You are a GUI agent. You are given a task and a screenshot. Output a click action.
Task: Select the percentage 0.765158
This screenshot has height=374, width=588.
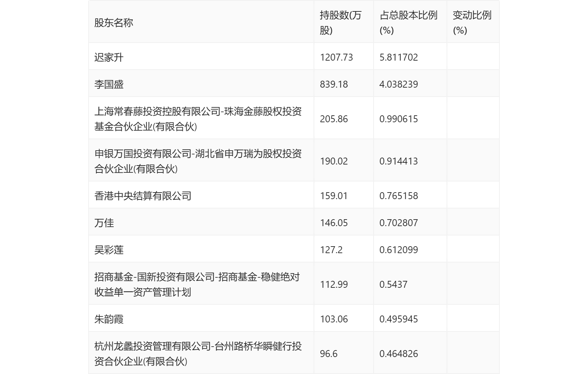[x=399, y=196]
